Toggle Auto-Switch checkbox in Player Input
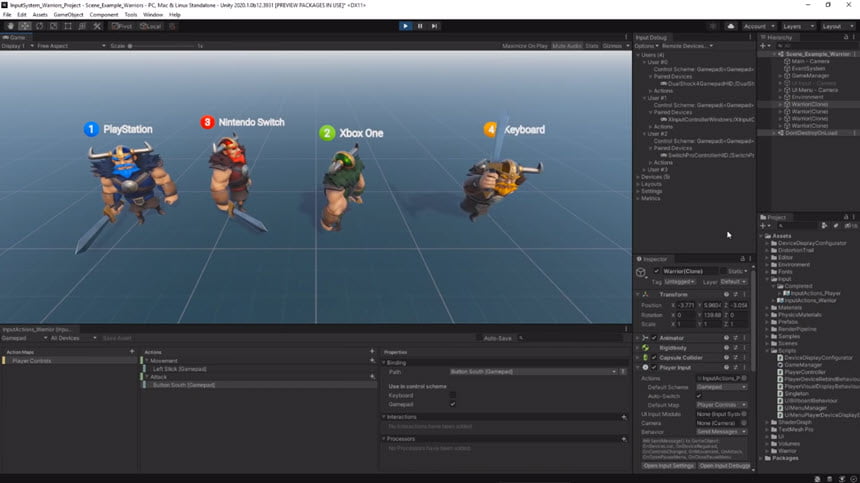The width and height of the screenshot is (860, 483). [x=699, y=396]
